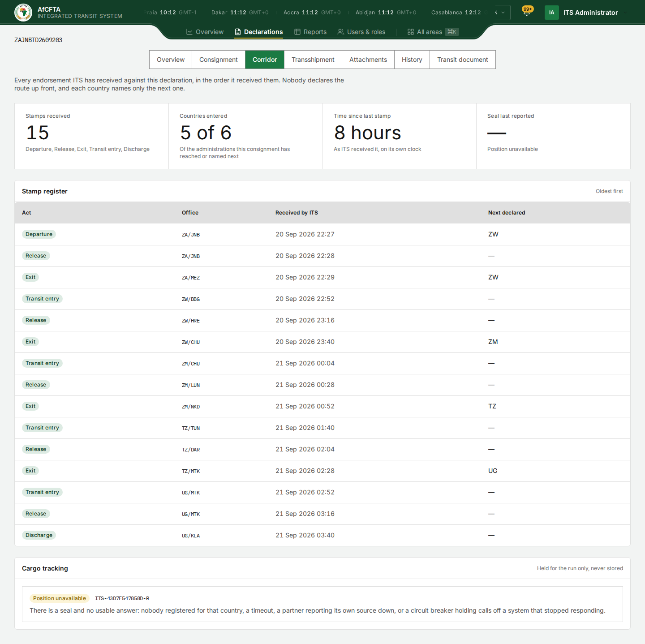Image resolution: width=645 pixels, height=644 pixels.
Task: Click the Received by ITS column header
Action: 297,213
